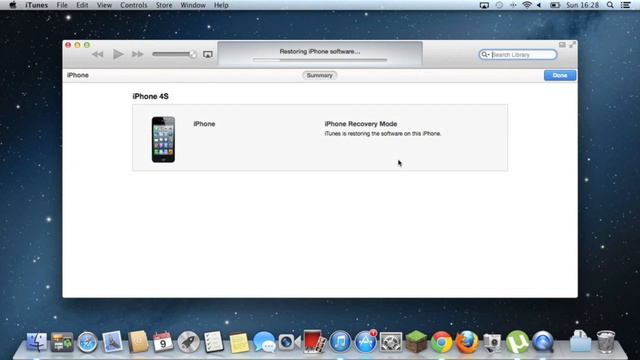The height and width of the screenshot is (360, 640).
Task: Click the restore progress bar
Action: (x=320, y=60)
